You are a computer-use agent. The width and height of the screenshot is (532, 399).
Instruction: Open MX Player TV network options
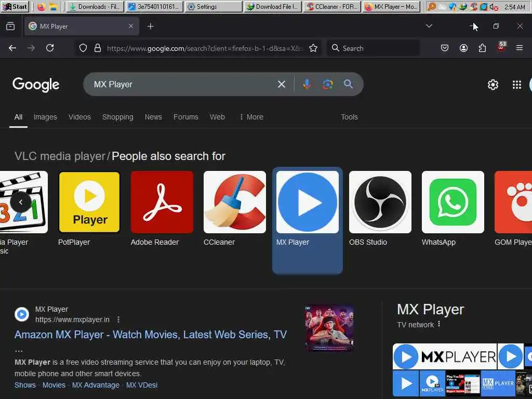pyautogui.click(x=439, y=324)
